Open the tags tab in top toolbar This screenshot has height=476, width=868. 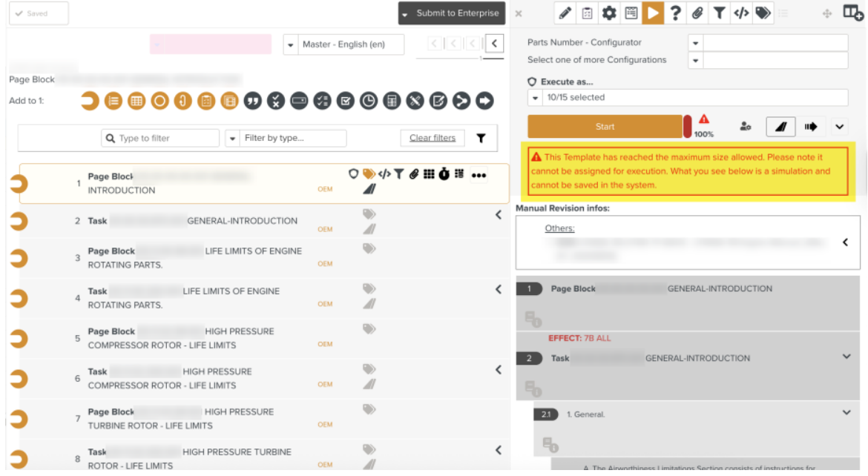click(763, 13)
